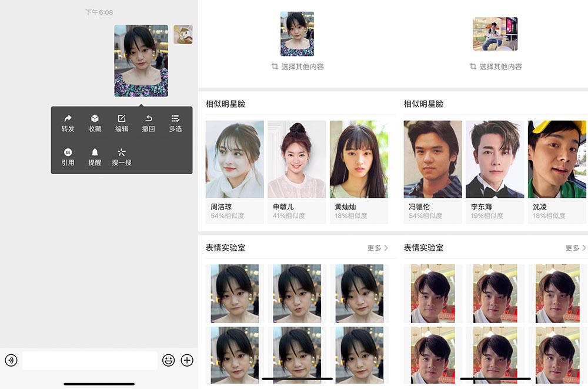Run 搜一搜 image search

121,155
